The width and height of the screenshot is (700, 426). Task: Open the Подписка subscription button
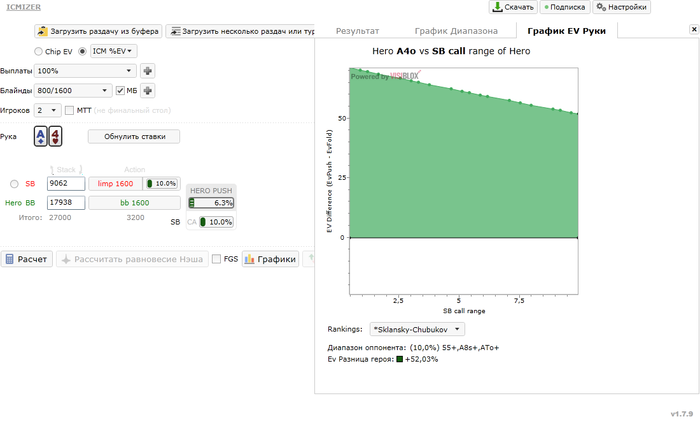coord(565,7)
